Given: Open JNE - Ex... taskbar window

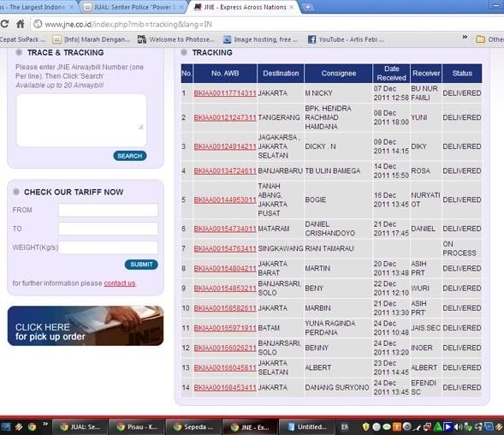Looking at the screenshot, I should coord(250,427).
